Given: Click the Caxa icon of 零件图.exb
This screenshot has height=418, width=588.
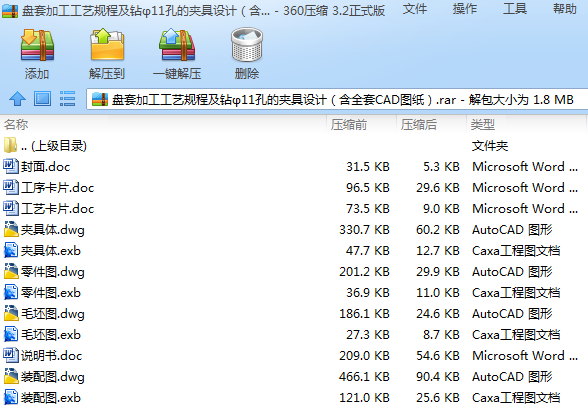Looking at the screenshot, I should click(10, 292).
